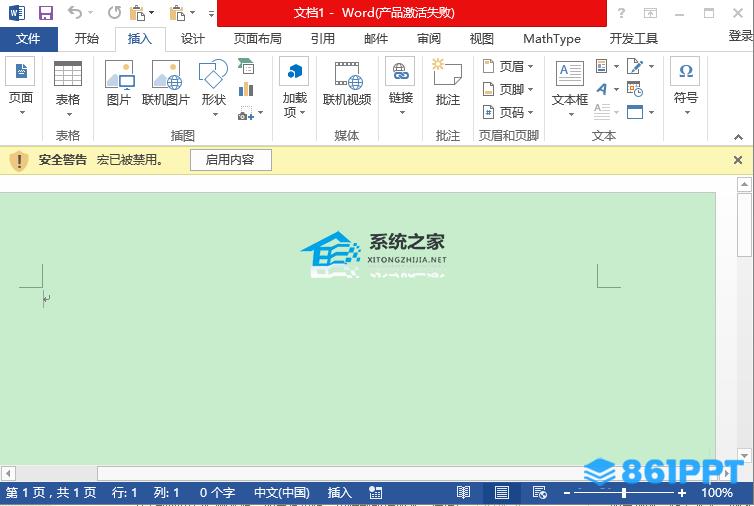Switch to the 开始 Home tab
This screenshot has width=754, height=506.
87,39
